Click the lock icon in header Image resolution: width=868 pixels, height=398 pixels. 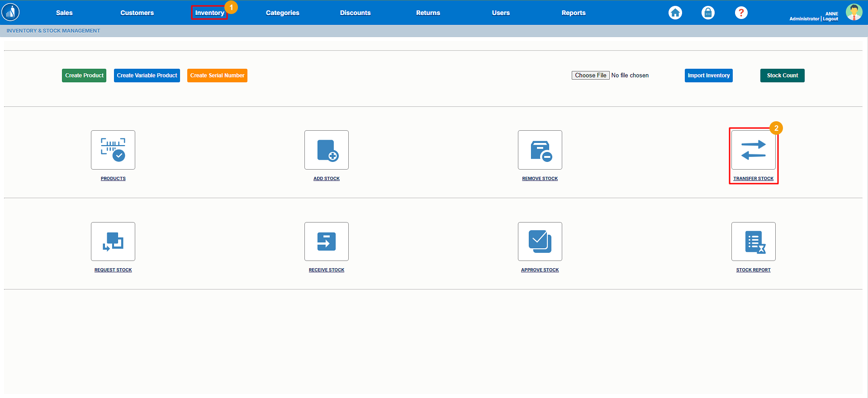coord(708,13)
